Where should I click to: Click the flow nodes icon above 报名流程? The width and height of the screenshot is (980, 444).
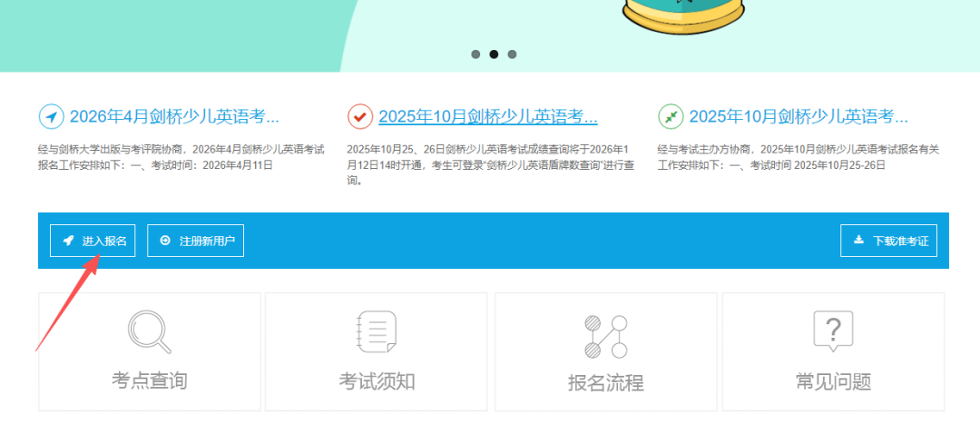tap(605, 337)
